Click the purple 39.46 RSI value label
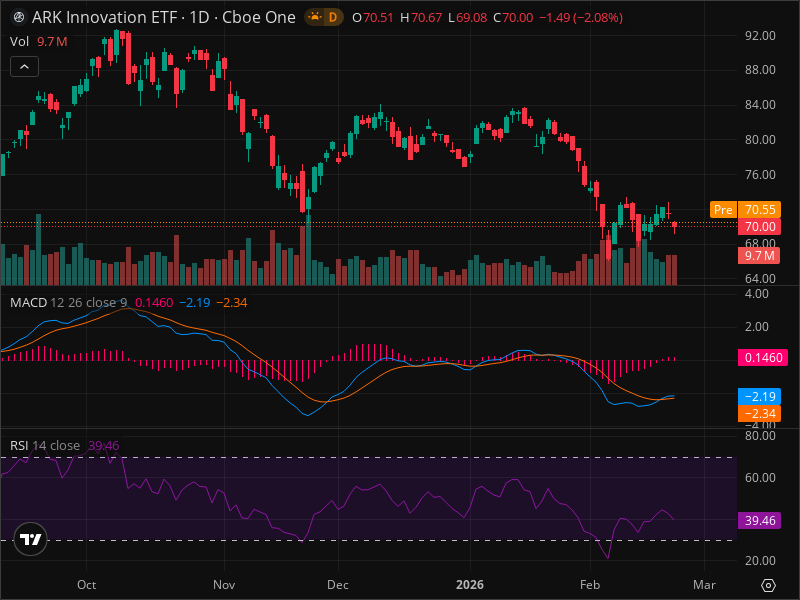The width and height of the screenshot is (800, 600). (x=759, y=520)
